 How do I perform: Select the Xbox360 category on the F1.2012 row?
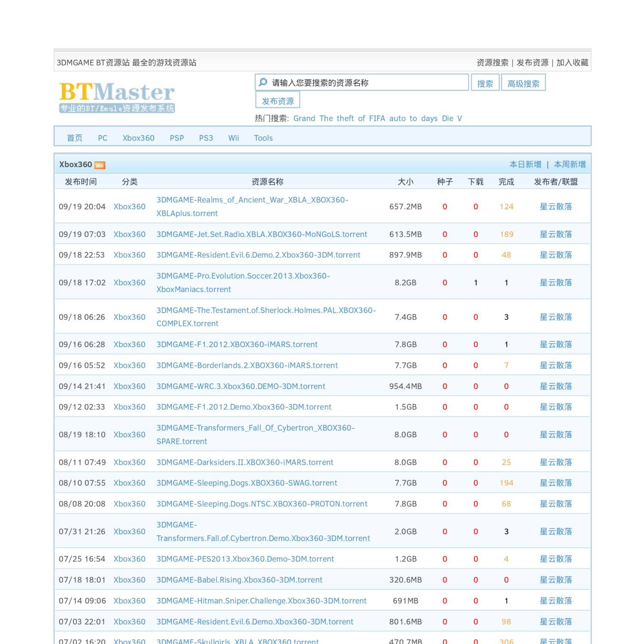pyautogui.click(x=129, y=344)
